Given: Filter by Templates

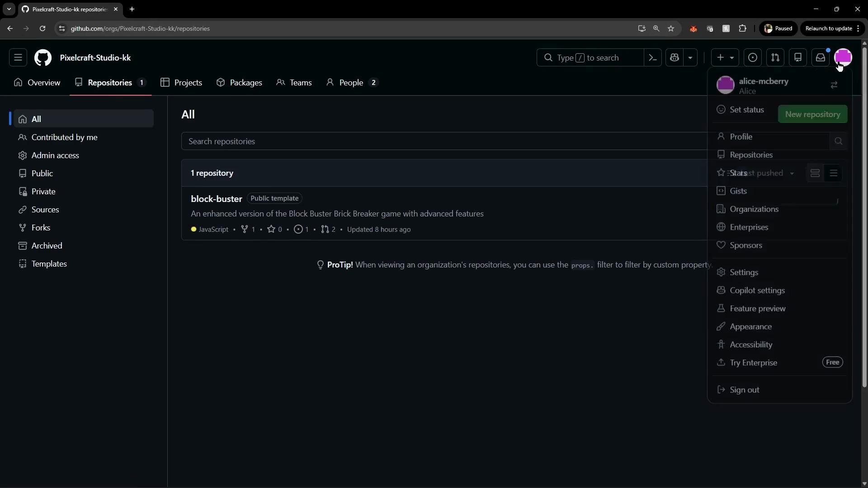Looking at the screenshot, I should pyautogui.click(x=84, y=263).
